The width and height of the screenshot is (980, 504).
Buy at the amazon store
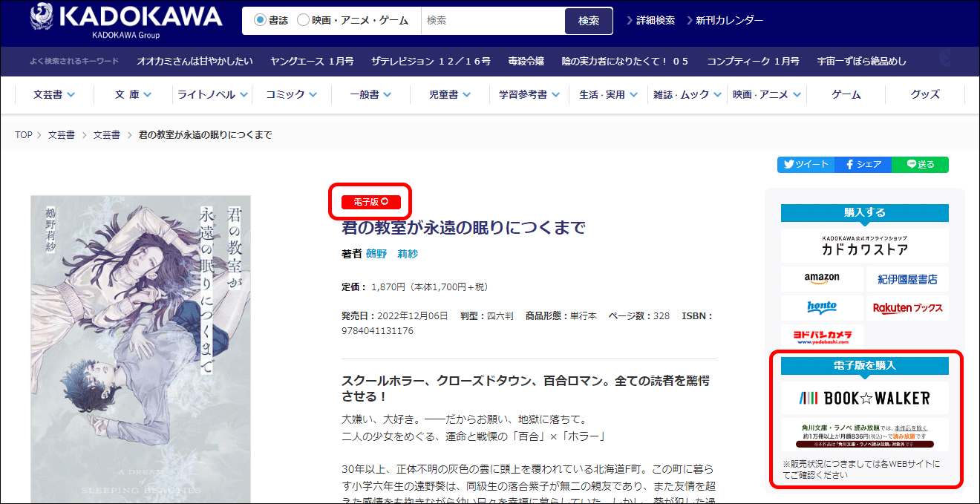coord(822,279)
